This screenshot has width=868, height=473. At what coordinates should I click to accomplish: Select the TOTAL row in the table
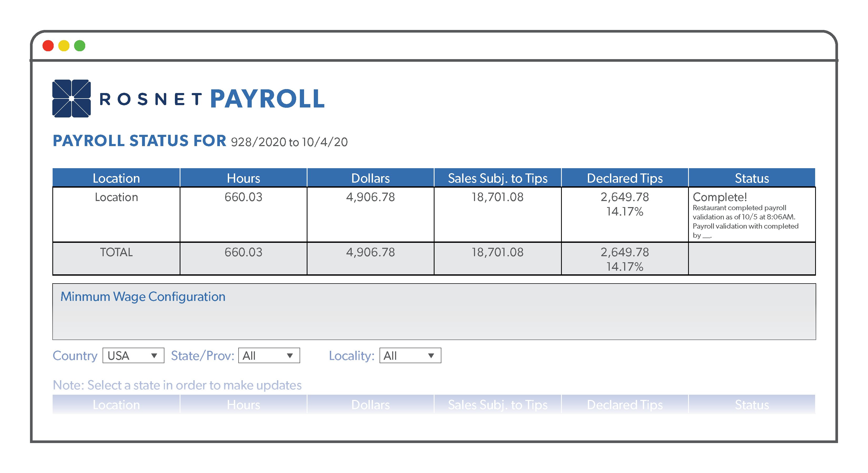(x=117, y=252)
